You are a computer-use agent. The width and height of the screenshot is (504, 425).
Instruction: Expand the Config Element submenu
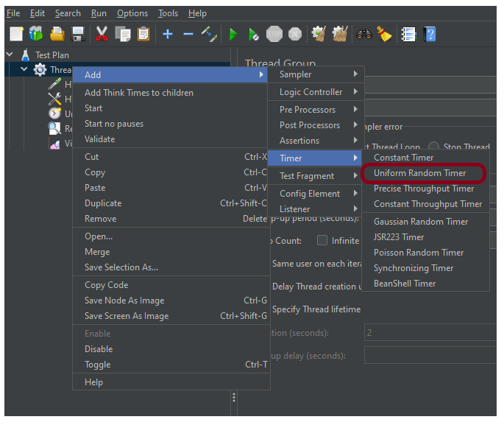(318, 194)
